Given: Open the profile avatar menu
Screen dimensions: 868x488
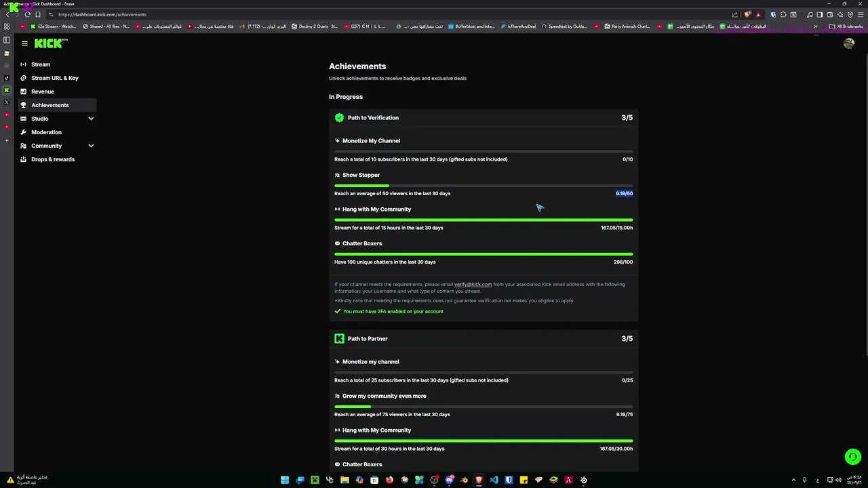Looking at the screenshot, I should click(849, 43).
